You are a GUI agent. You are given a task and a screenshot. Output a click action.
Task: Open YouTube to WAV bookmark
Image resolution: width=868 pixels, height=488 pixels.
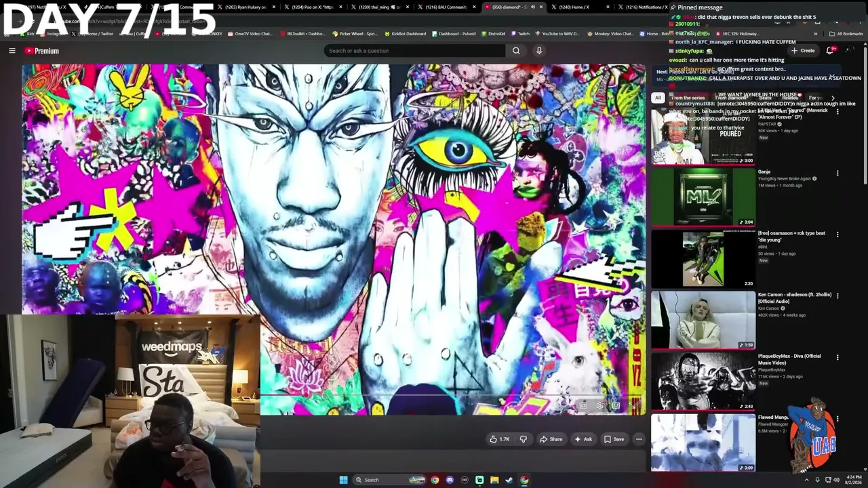coord(556,34)
